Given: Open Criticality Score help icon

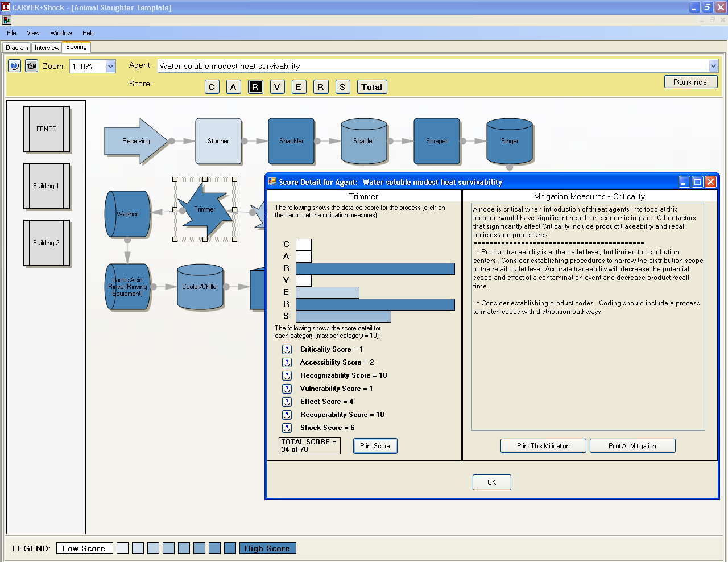Looking at the screenshot, I should coord(287,349).
